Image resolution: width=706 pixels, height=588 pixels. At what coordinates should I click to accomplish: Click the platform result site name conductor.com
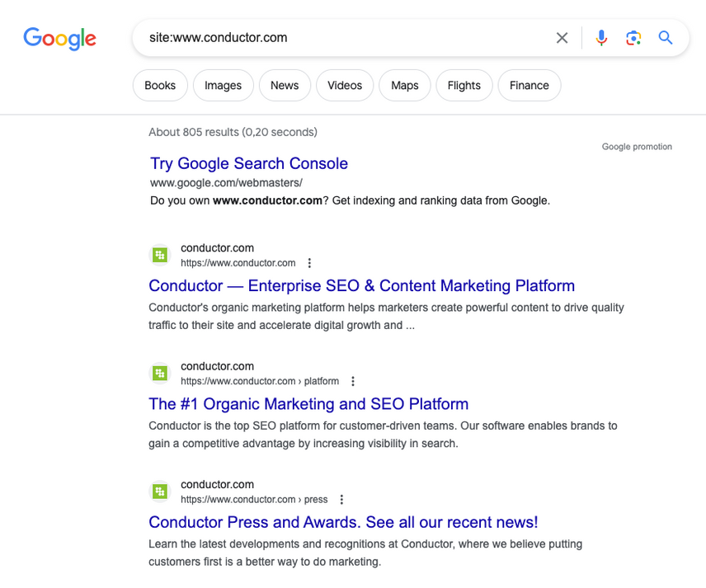click(217, 366)
